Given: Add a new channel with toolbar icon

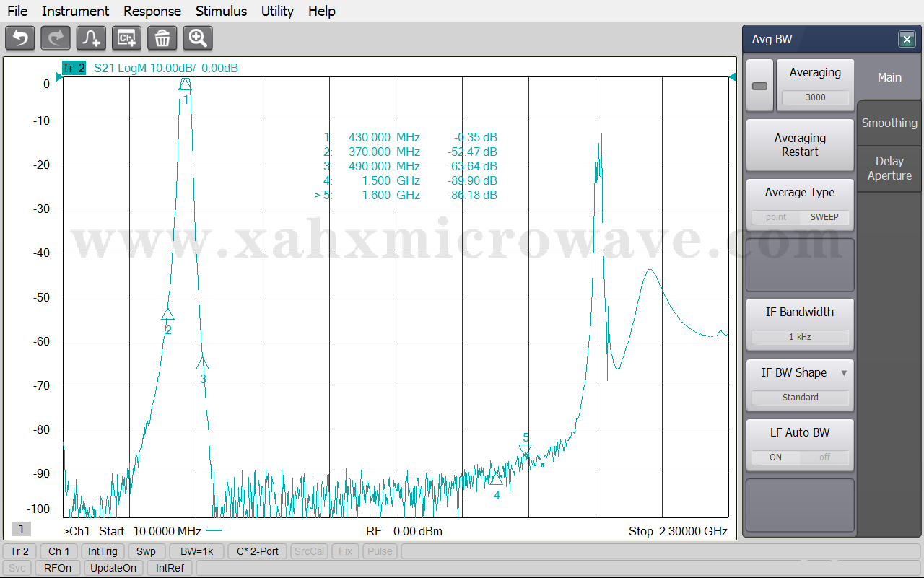Looking at the screenshot, I should click(x=126, y=38).
